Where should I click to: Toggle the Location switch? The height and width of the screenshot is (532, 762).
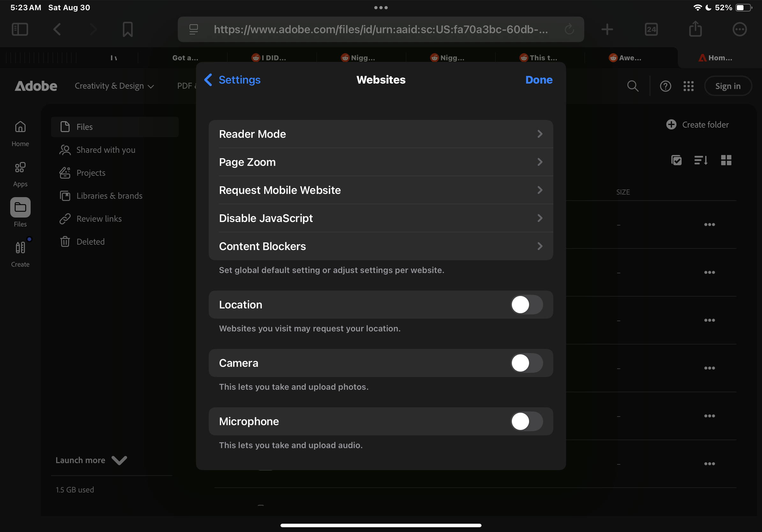click(x=527, y=305)
